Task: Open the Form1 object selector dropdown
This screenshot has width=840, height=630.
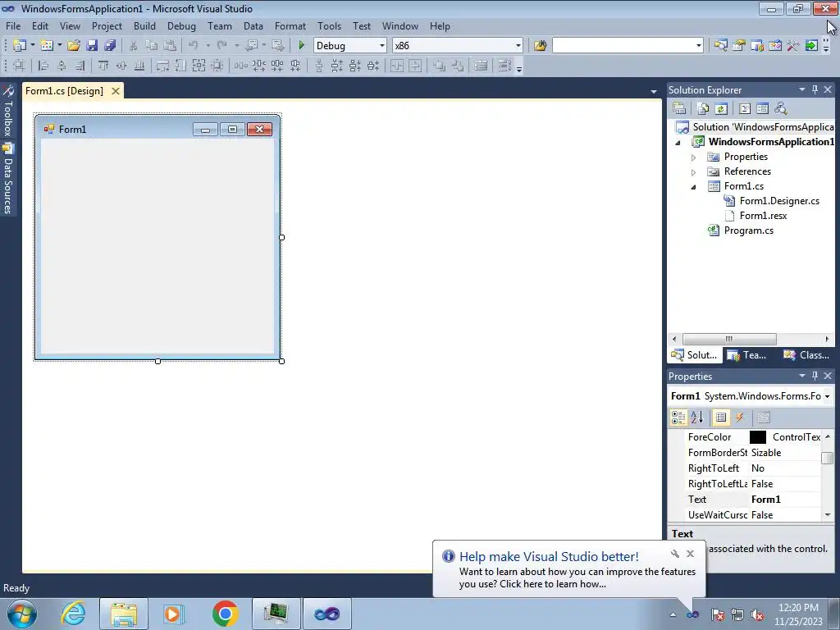Action: [827, 396]
